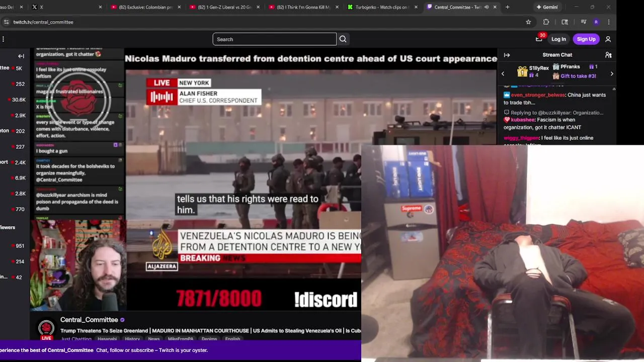The image size is (644, 362).
Task: Bookmark this page with star icon
Action: [x=528, y=22]
